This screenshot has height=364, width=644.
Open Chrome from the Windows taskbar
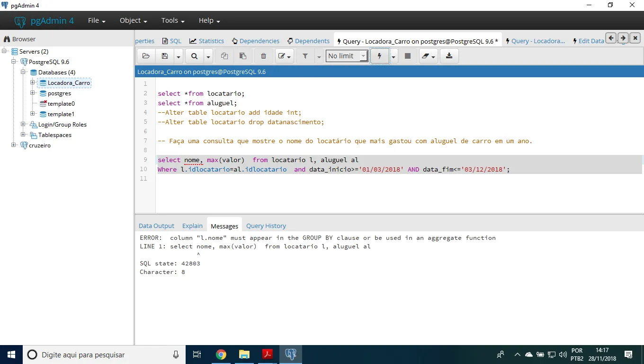(221, 355)
